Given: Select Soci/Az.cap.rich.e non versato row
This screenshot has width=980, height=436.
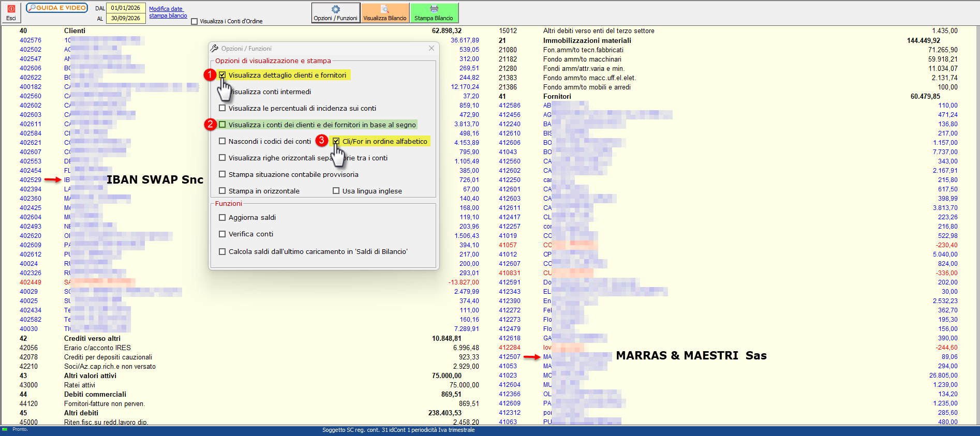Looking at the screenshot, I should [110, 367].
